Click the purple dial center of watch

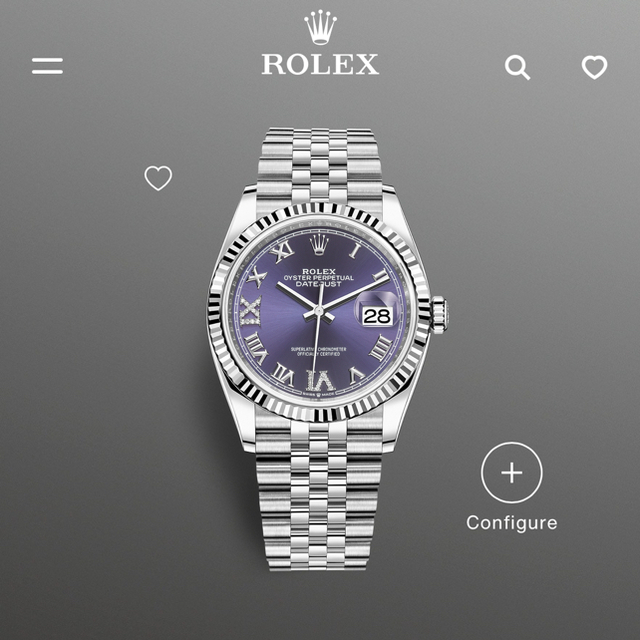coord(319,311)
